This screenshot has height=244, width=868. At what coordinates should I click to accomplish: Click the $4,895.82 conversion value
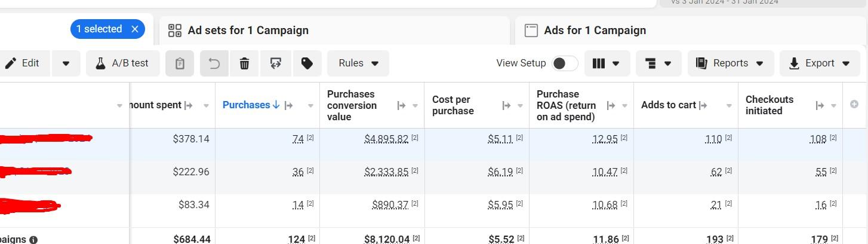point(386,139)
